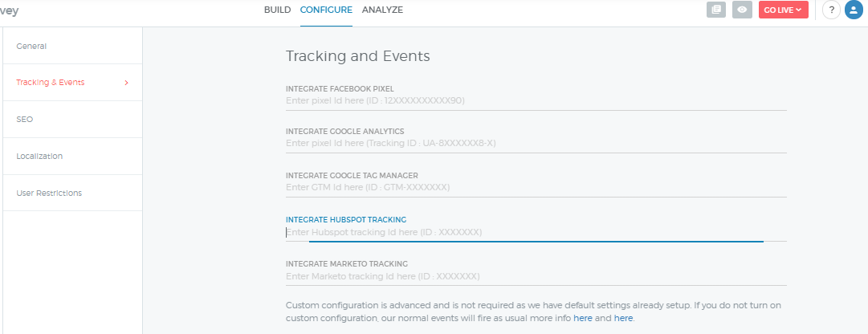Click the 'Tracking and Events' heading
Viewport: 868px width, 334px height.
point(357,56)
